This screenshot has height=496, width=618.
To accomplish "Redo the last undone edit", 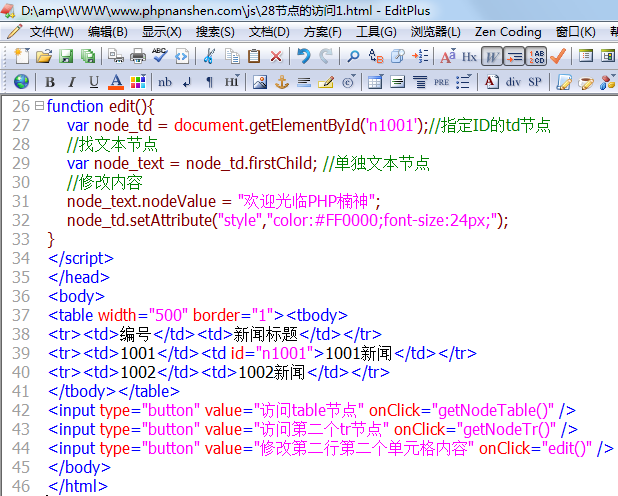I will pyautogui.click(x=326, y=56).
